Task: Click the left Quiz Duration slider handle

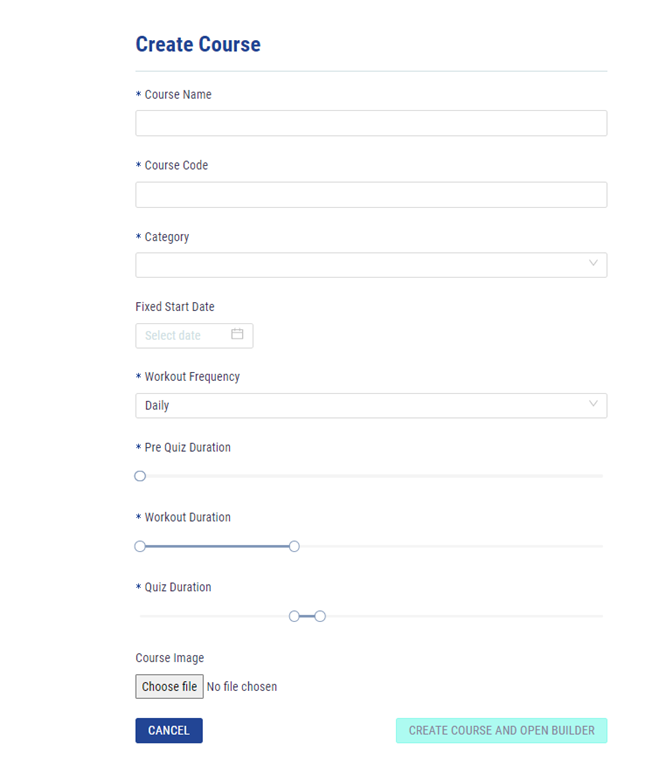Action: click(294, 616)
